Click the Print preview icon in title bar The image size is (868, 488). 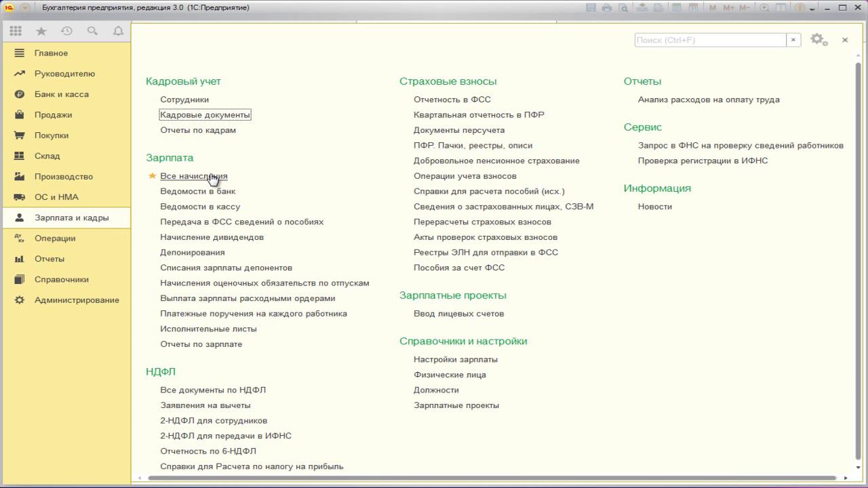point(623,7)
